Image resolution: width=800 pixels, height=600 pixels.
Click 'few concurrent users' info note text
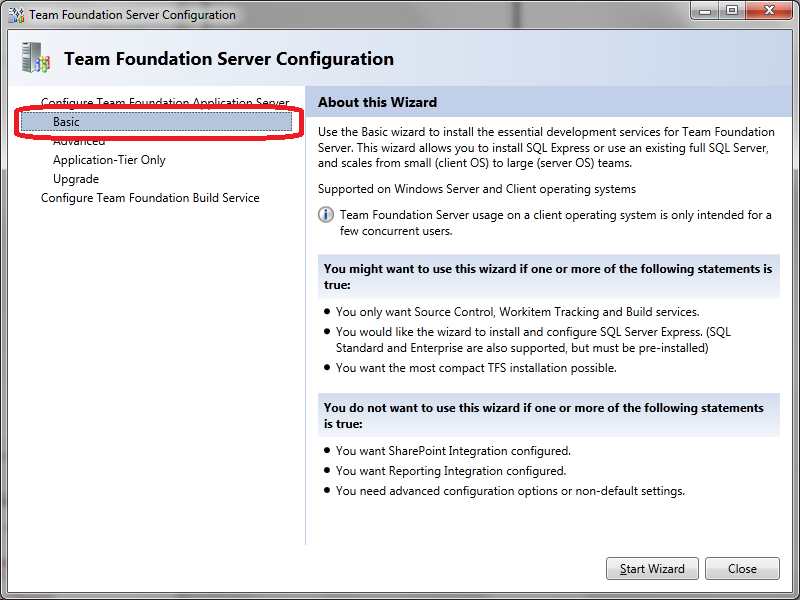[556, 223]
